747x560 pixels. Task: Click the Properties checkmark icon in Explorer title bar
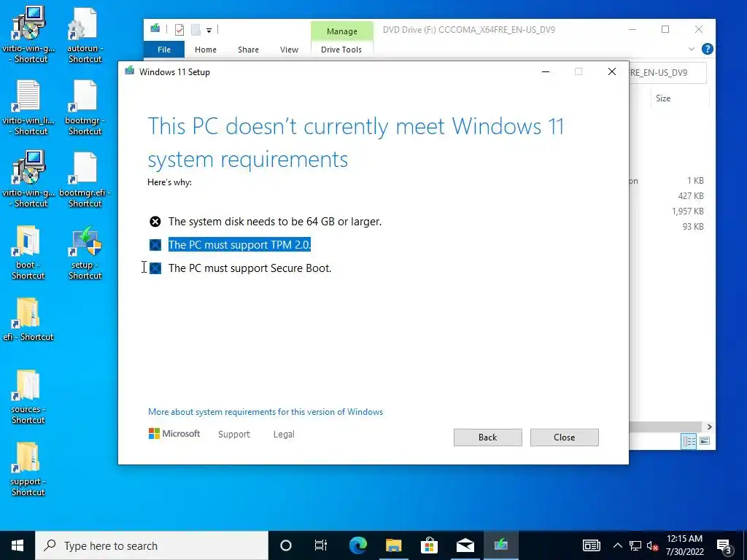click(x=179, y=30)
